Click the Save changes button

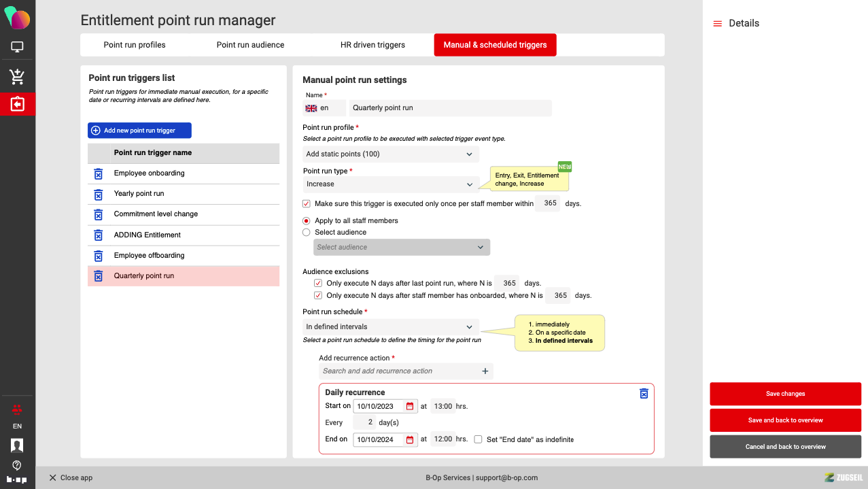coord(785,394)
